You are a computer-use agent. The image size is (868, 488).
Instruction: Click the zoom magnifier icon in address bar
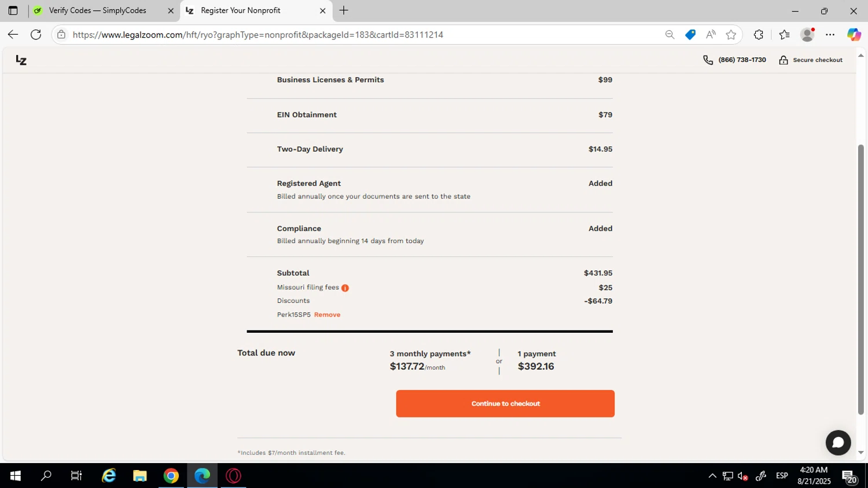pos(670,35)
